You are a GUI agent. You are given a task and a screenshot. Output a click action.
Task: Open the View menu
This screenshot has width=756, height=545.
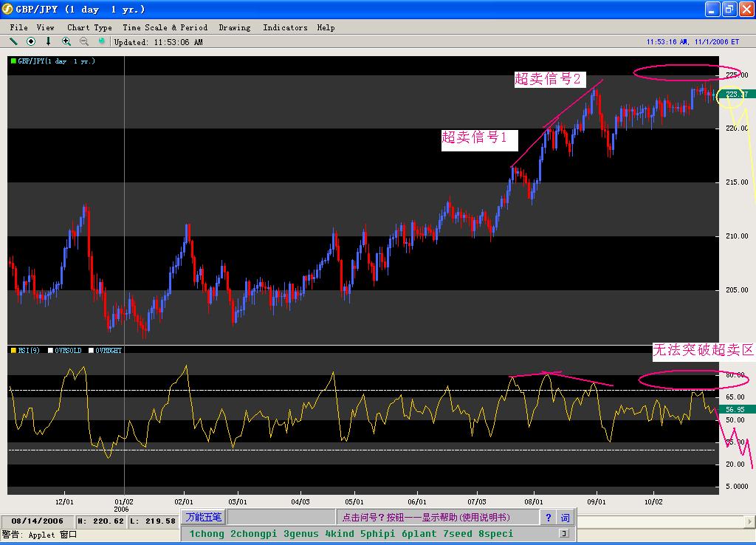point(45,27)
